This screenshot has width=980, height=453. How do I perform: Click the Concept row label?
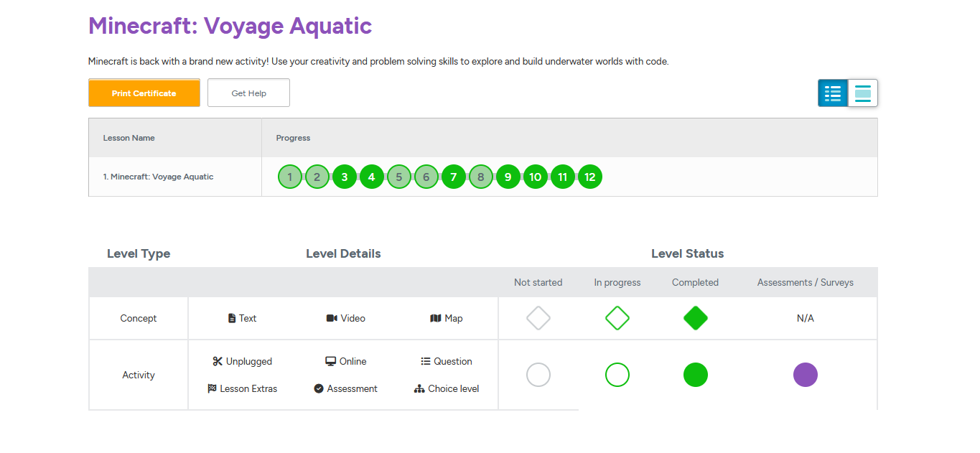pyautogui.click(x=139, y=318)
